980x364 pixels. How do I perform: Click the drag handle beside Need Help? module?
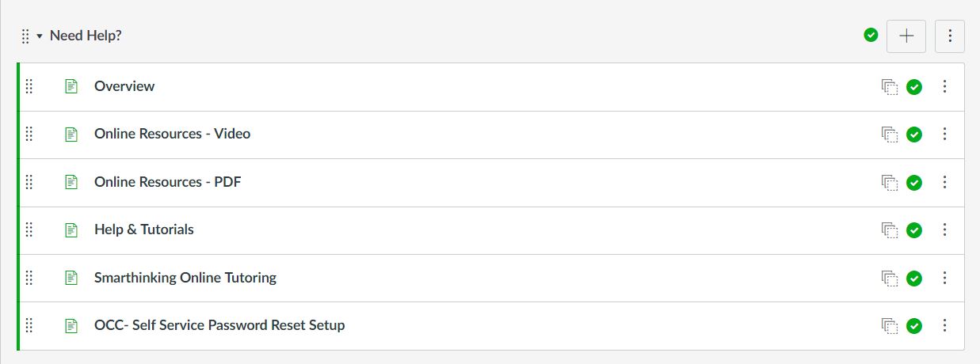point(25,36)
